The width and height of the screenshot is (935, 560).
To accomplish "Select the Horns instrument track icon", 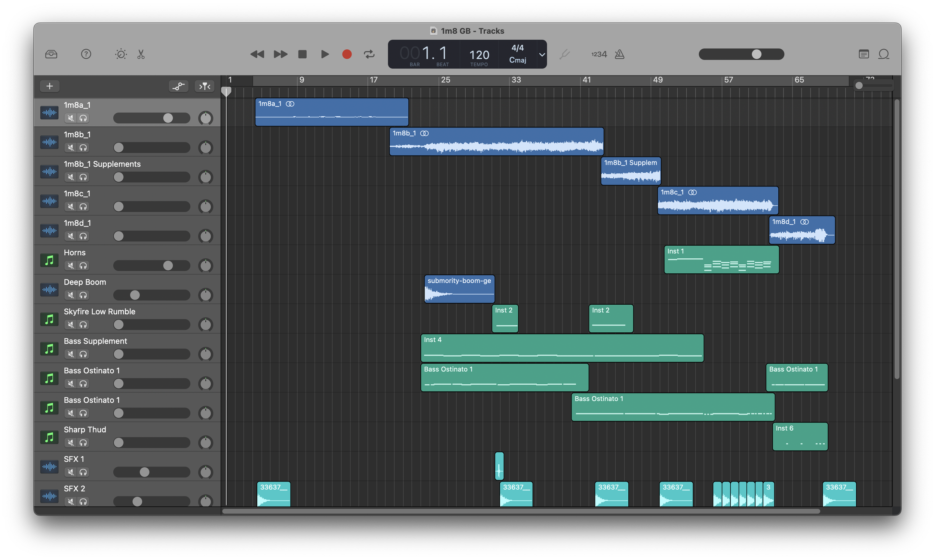I will click(49, 260).
